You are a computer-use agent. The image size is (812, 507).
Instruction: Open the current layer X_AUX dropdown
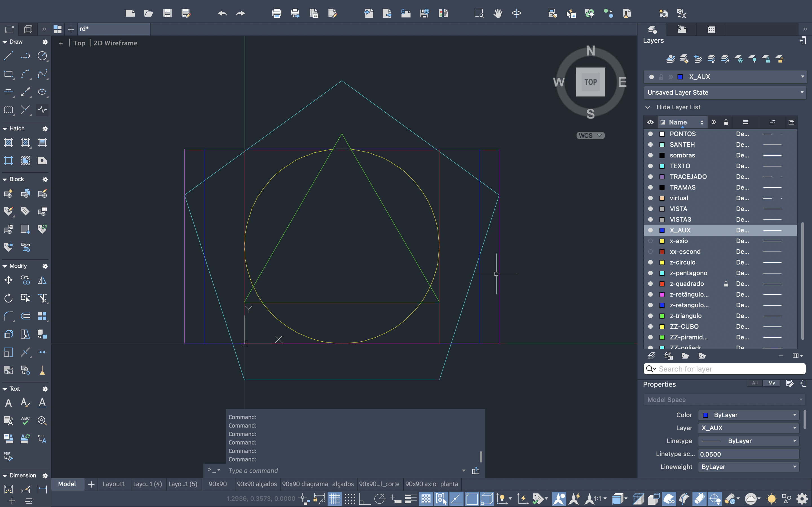[x=802, y=77]
